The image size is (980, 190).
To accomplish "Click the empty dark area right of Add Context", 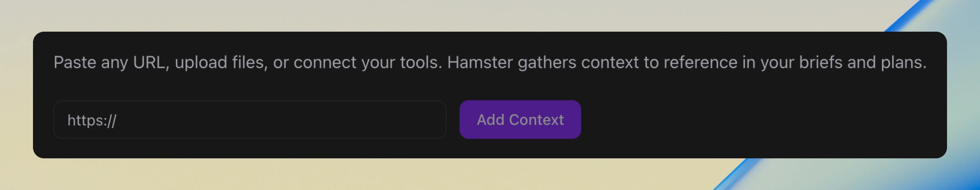I will click(756, 119).
